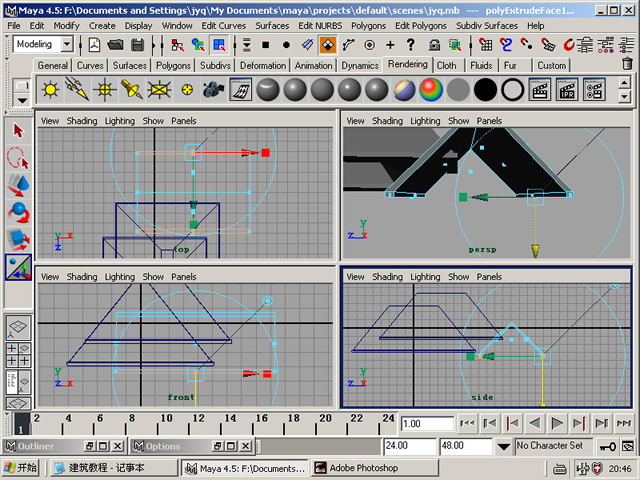Viewport: 640px width, 480px height.
Task: Create a New Scene from toolbar
Action: [x=95, y=44]
